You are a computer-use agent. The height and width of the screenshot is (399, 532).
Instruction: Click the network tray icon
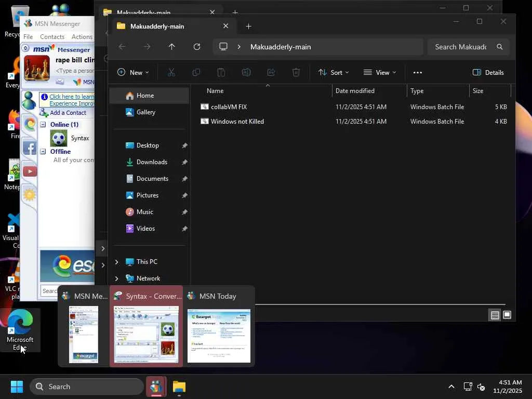tap(468, 387)
